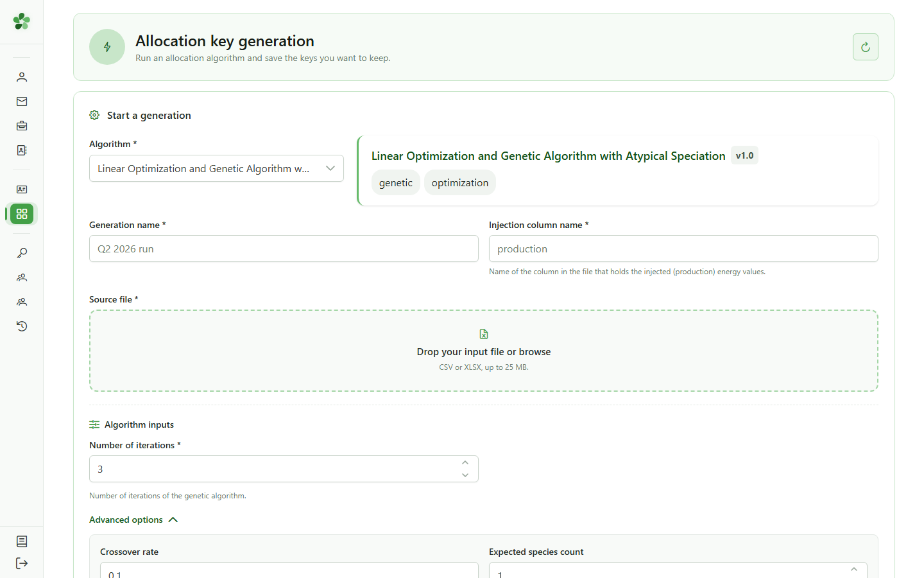Open the upper people group sidebar icon
The width and height of the screenshot is (924, 578).
click(x=22, y=277)
